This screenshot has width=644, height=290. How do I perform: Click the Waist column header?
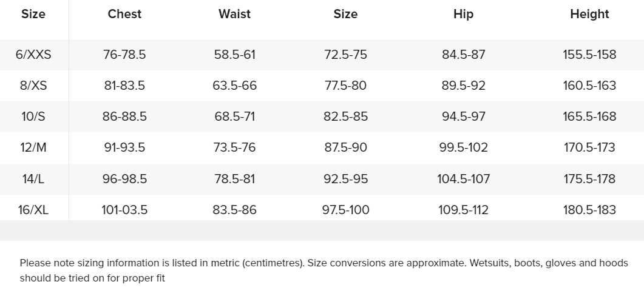234,14
